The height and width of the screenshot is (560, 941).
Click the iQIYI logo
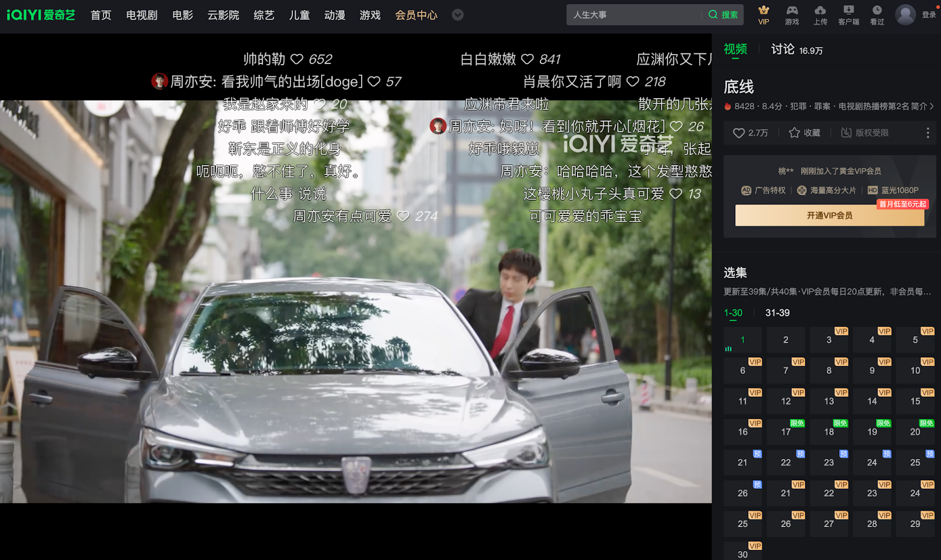tap(41, 15)
